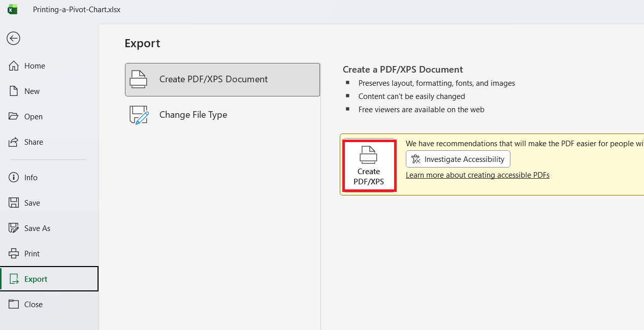Choose Save As from the sidebar menu
Screen dimensions: 644x330
pyautogui.click(x=37, y=228)
